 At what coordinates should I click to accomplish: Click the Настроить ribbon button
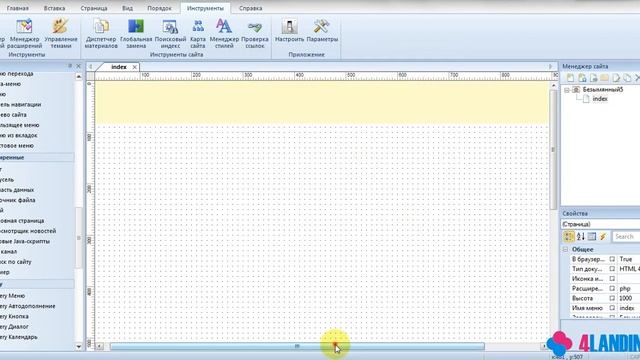(289, 31)
